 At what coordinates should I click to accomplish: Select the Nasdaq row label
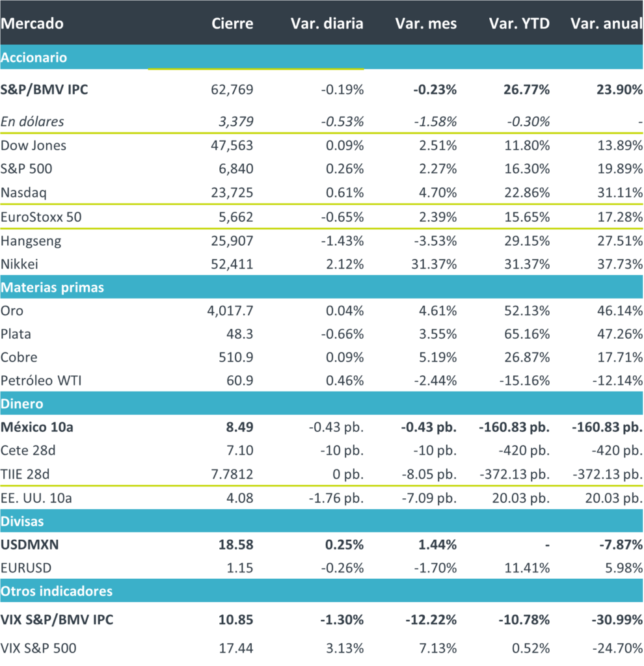(x=24, y=193)
